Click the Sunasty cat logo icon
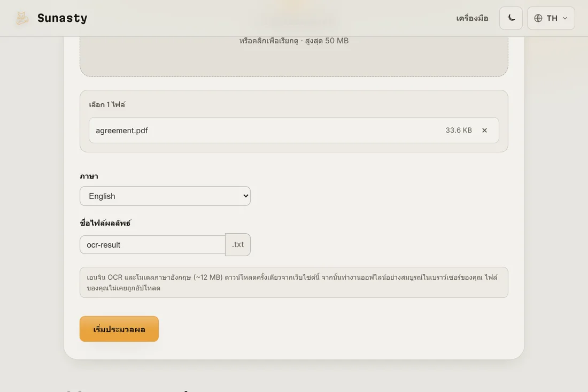The height and width of the screenshot is (392, 588). [22, 18]
